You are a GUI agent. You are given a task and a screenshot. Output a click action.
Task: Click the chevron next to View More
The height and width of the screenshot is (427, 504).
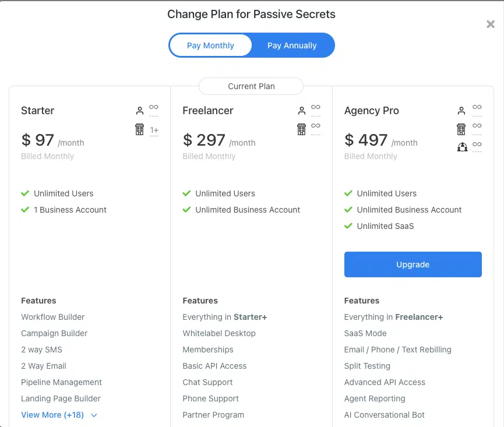pos(94,415)
